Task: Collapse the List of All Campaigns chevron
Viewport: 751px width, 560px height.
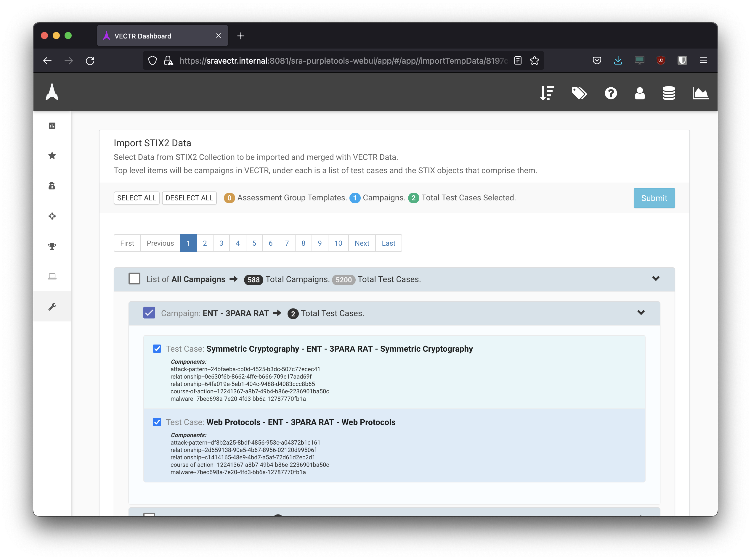Action: [656, 279]
